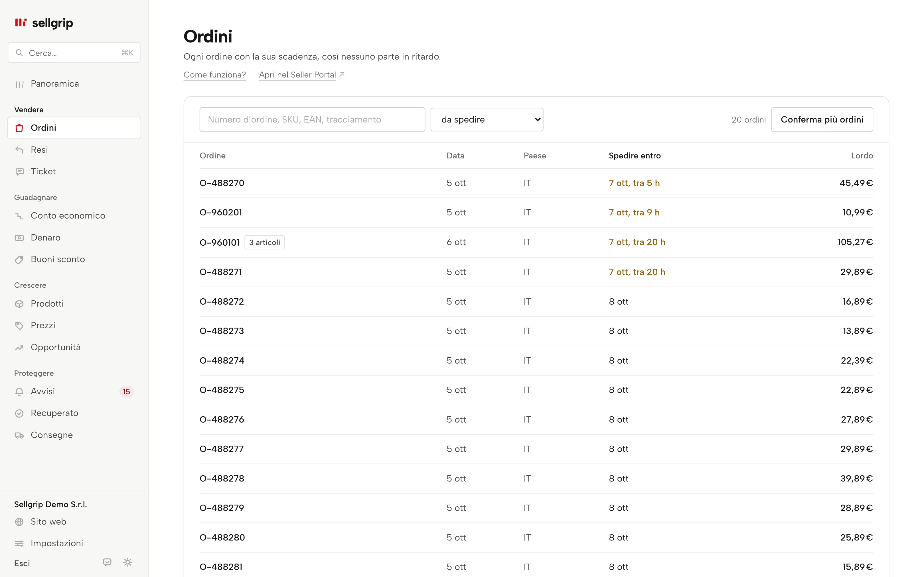The height and width of the screenshot is (577, 924).
Task: Click the Consegne truck icon
Action: [x=19, y=435]
